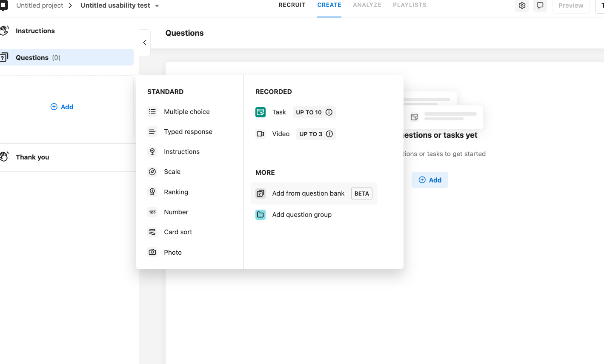Click the Add button in sidebar
This screenshot has width=604, height=364.
[x=62, y=107]
